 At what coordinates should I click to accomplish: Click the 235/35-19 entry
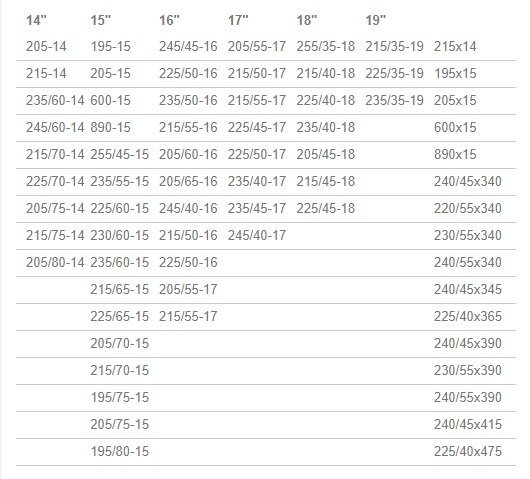pos(394,100)
